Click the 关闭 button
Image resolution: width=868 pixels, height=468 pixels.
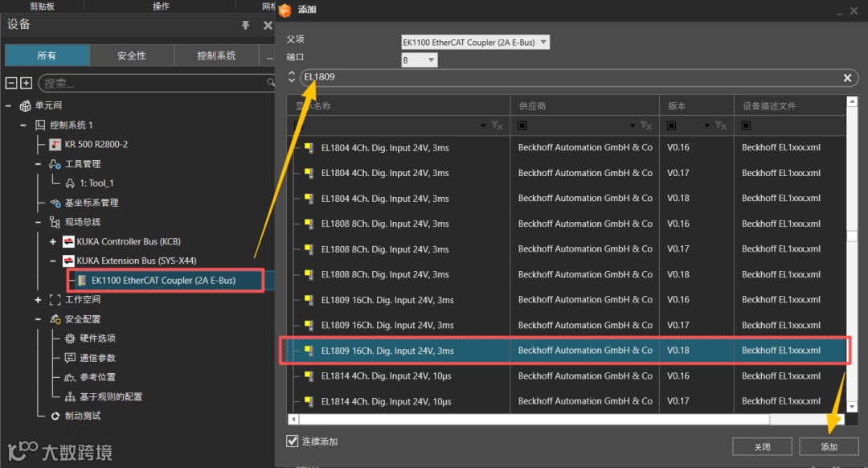(762, 446)
